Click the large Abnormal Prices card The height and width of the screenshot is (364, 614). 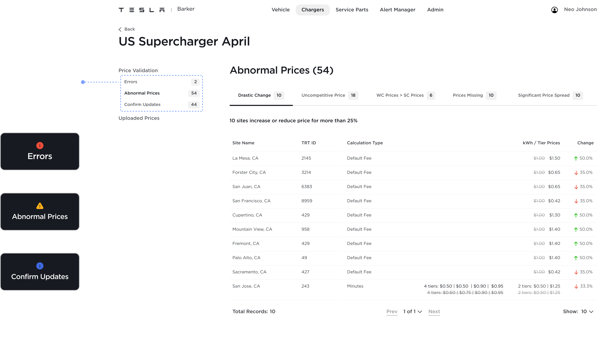tap(40, 212)
